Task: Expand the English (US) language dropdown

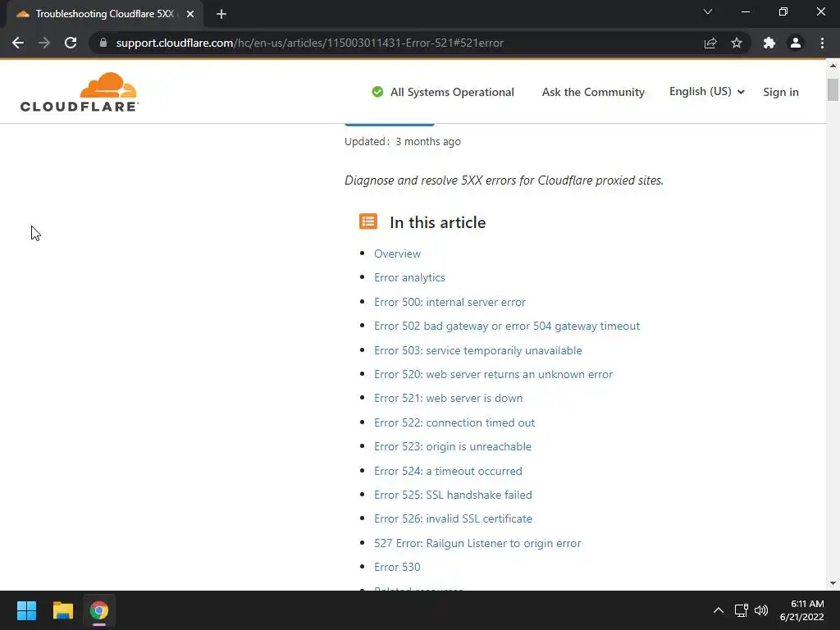Action: click(x=706, y=92)
